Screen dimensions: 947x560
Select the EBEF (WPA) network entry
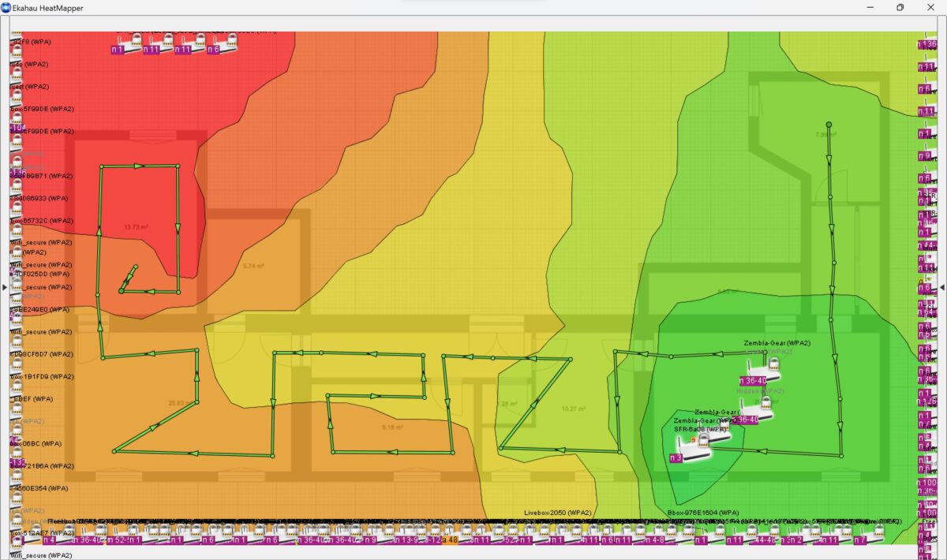coord(32,399)
